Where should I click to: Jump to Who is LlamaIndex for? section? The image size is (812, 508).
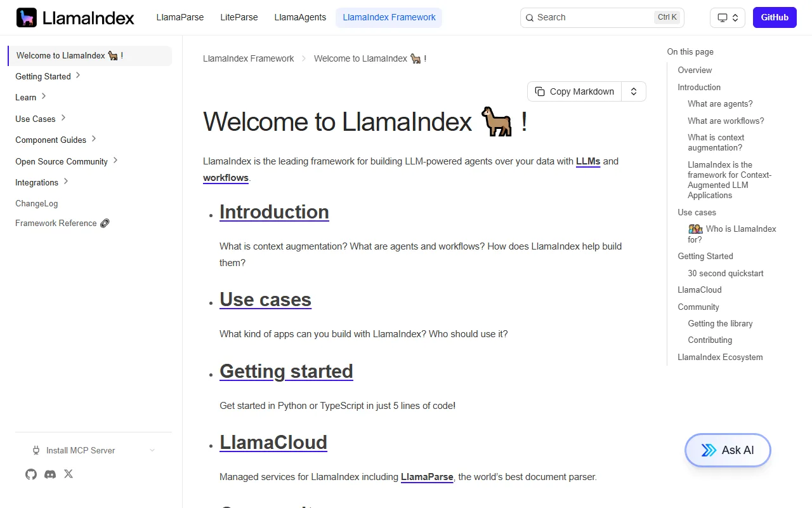[x=732, y=234]
